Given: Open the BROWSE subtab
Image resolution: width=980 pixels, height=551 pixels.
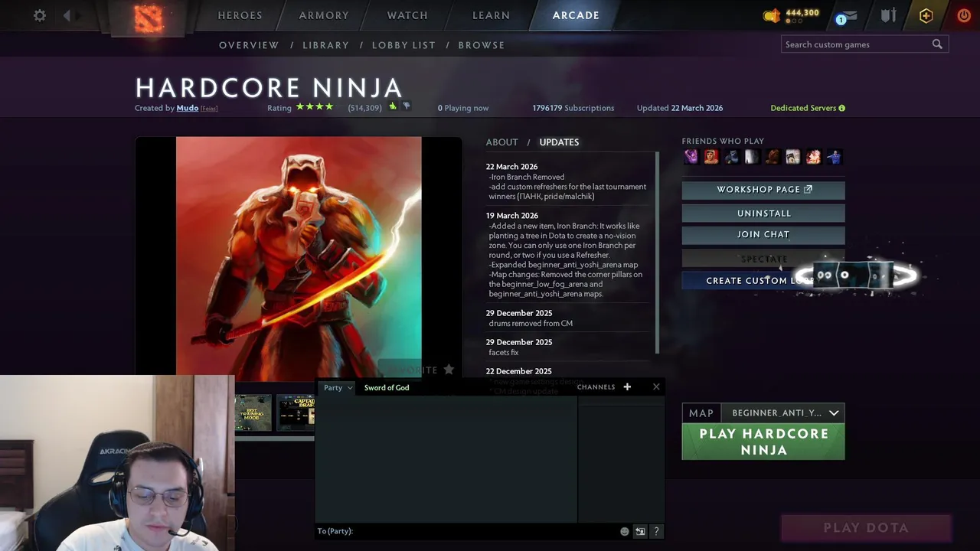Looking at the screenshot, I should click(482, 45).
